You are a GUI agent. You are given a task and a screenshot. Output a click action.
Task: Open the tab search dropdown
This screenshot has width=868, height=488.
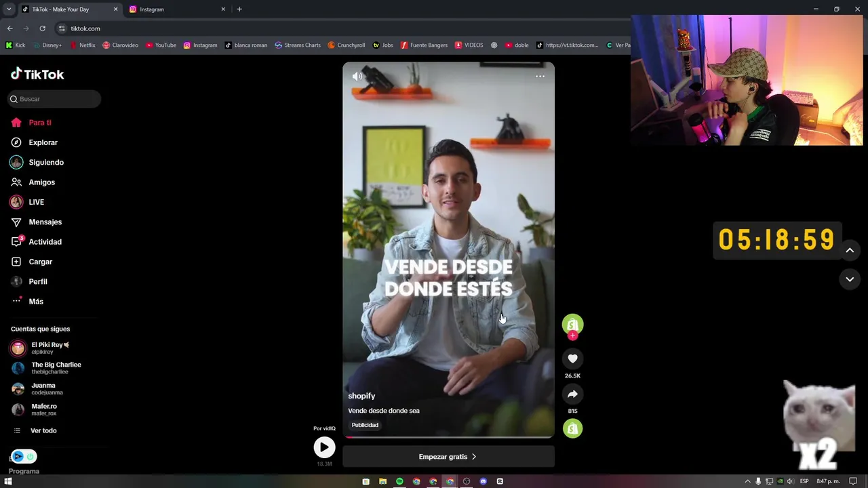point(9,9)
